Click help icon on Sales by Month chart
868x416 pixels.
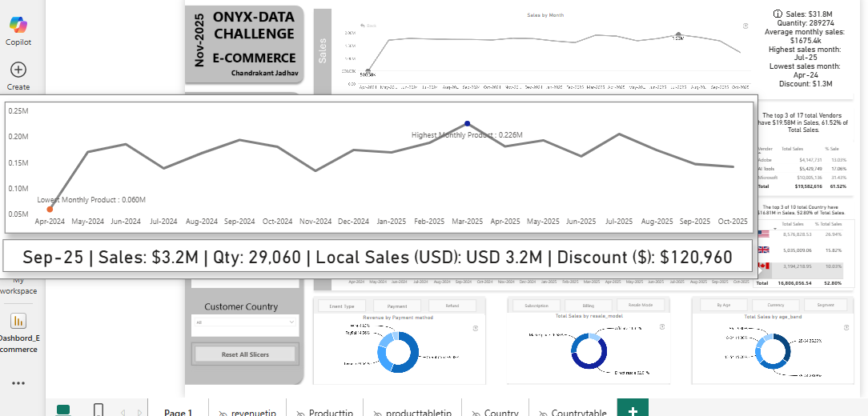[x=745, y=26]
